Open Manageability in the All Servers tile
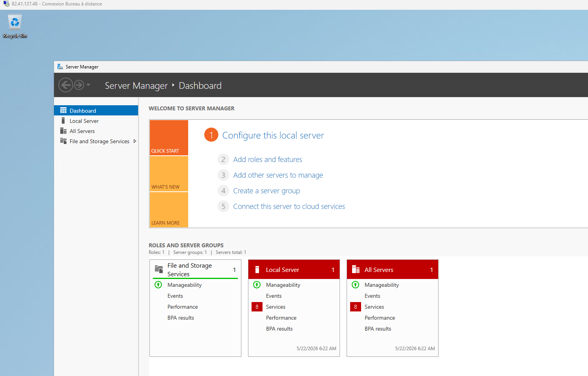The height and width of the screenshot is (376, 588). point(382,285)
